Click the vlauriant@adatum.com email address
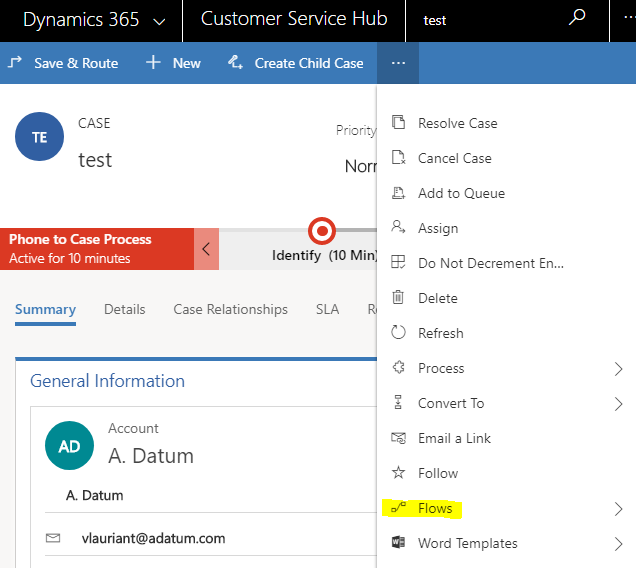This screenshot has width=636, height=568. point(153,538)
